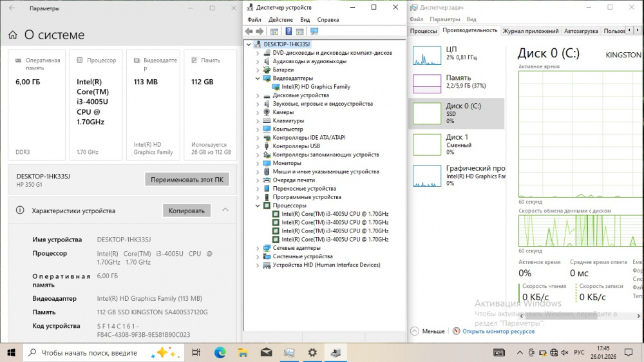644x362 pixels.
Task: Open the Mail app from the taskbar
Action: click(266, 352)
